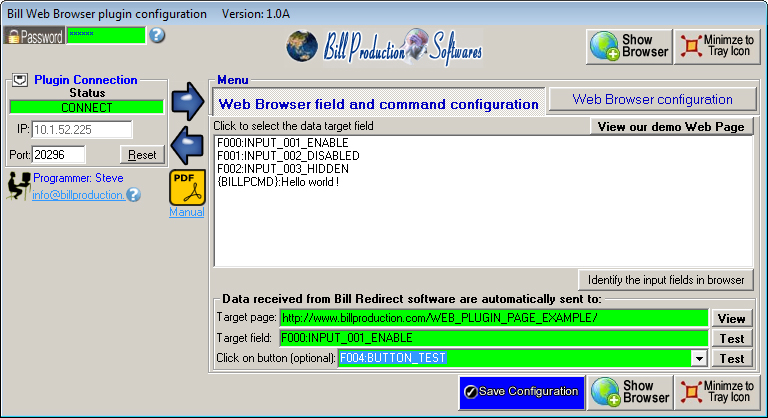Click bottom Show Browser globe button
Screen dimensions: 768x418
click(x=630, y=393)
